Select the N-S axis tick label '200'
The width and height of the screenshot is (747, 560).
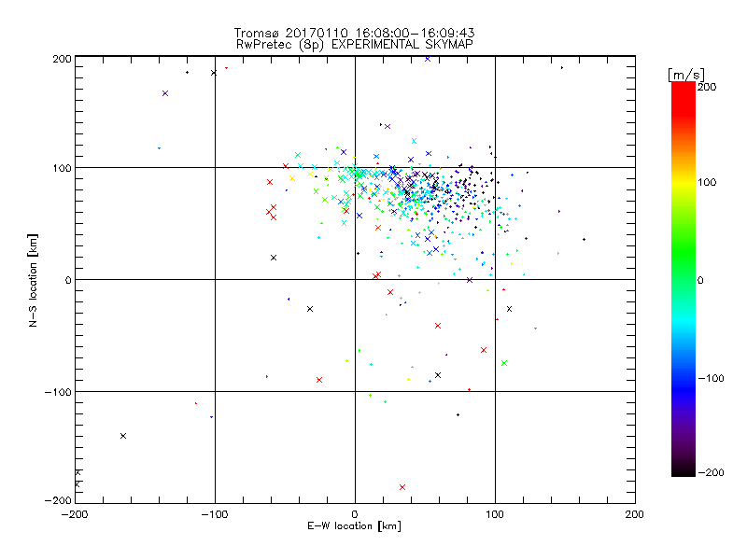(62, 59)
